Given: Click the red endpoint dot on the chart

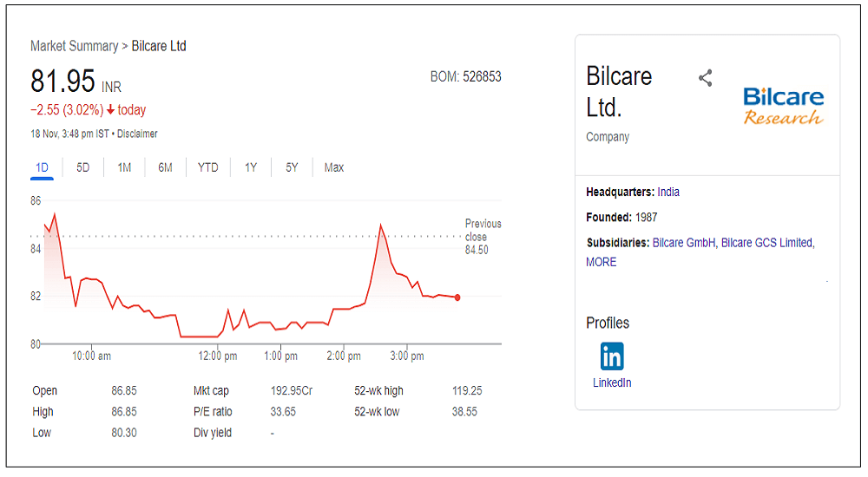Looking at the screenshot, I should (457, 297).
